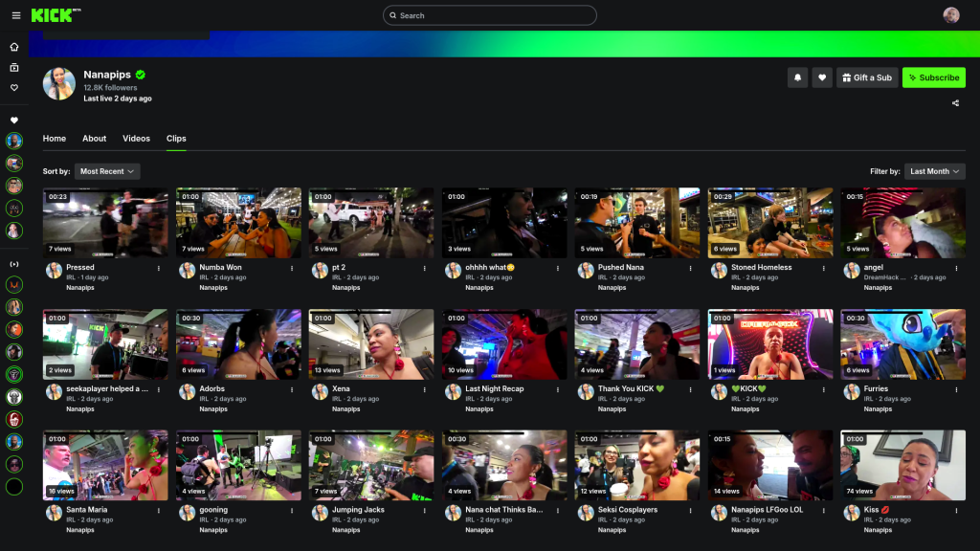This screenshot has height=551, width=980.
Task: Click the green Subscribe button
Action: [933, 77]
